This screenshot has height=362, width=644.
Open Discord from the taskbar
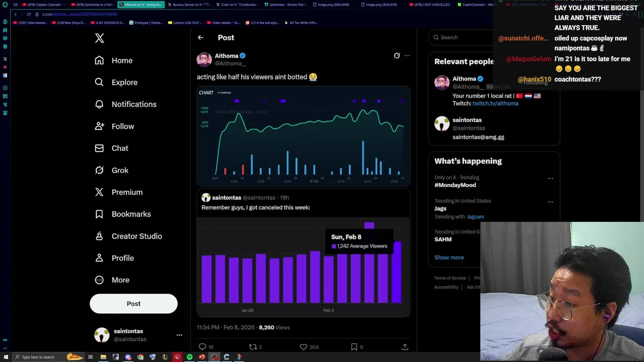pos(128,357)
